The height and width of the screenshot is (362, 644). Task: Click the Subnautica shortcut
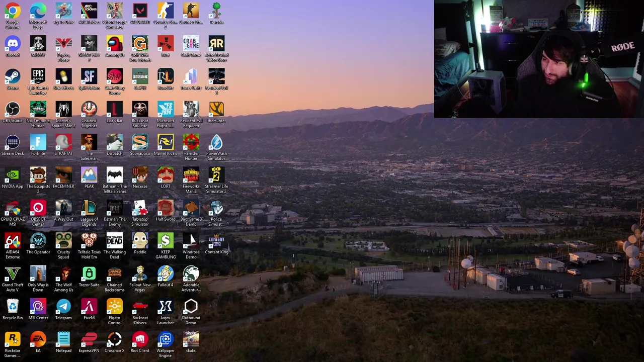click(x=140, y=142)
